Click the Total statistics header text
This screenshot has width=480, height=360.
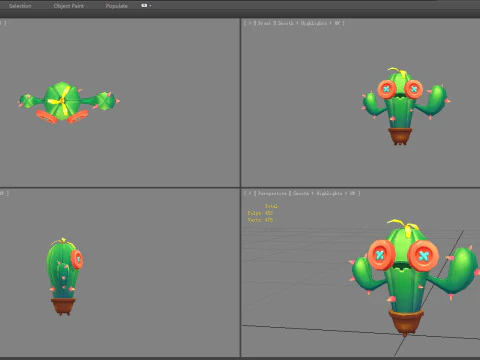pos(271,206)
